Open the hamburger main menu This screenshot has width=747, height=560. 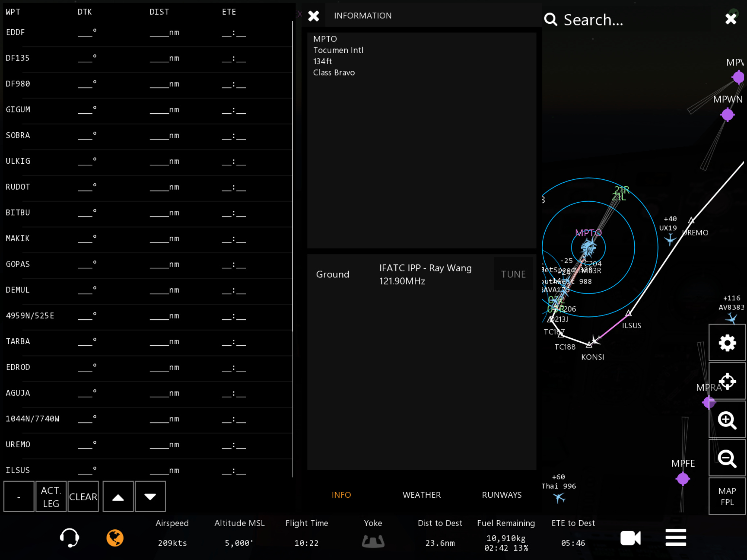pos(676,538)
